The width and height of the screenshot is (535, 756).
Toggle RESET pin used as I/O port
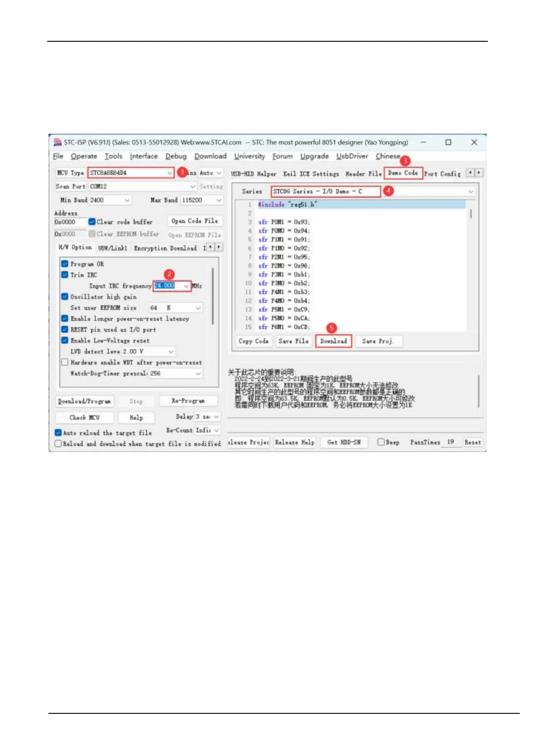[65, 330]
